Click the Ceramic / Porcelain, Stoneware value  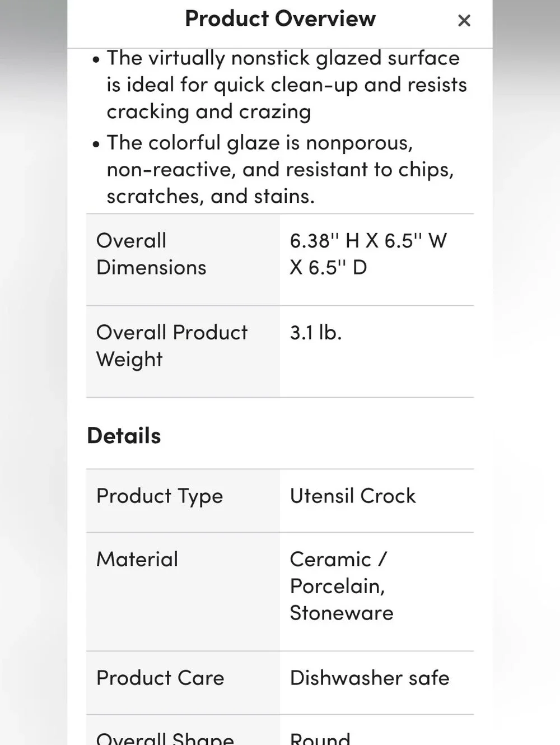342,586
